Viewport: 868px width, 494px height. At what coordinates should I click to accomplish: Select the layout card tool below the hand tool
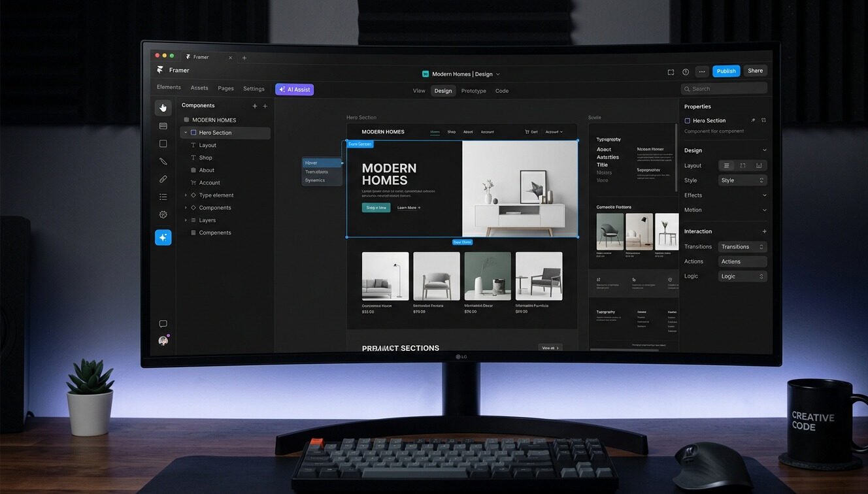click(x=163, y=126)
